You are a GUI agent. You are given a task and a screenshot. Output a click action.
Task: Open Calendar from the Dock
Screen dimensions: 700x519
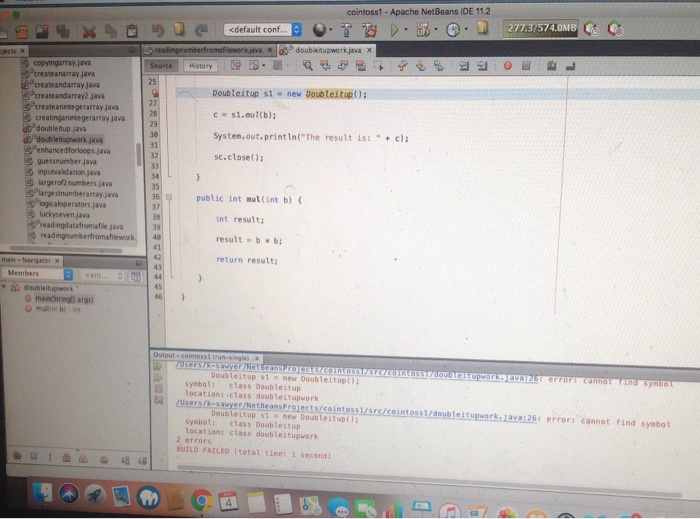tap(228, 502)
